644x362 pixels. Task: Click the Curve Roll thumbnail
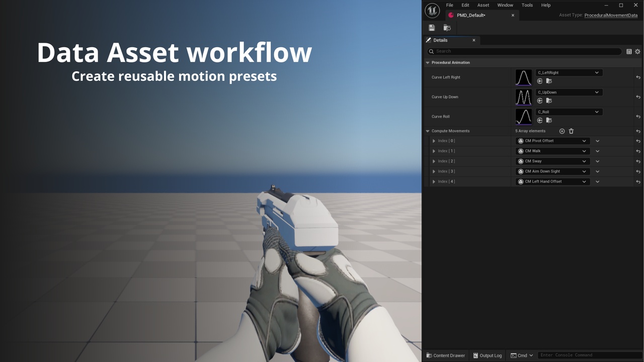(524, 117)
